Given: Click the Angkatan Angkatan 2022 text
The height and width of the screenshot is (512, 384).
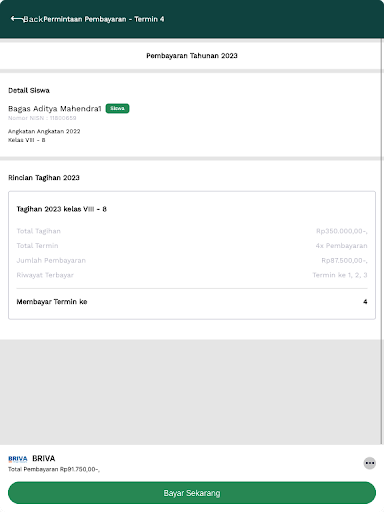Looking at the screenshot, I should tap(44, 131).
